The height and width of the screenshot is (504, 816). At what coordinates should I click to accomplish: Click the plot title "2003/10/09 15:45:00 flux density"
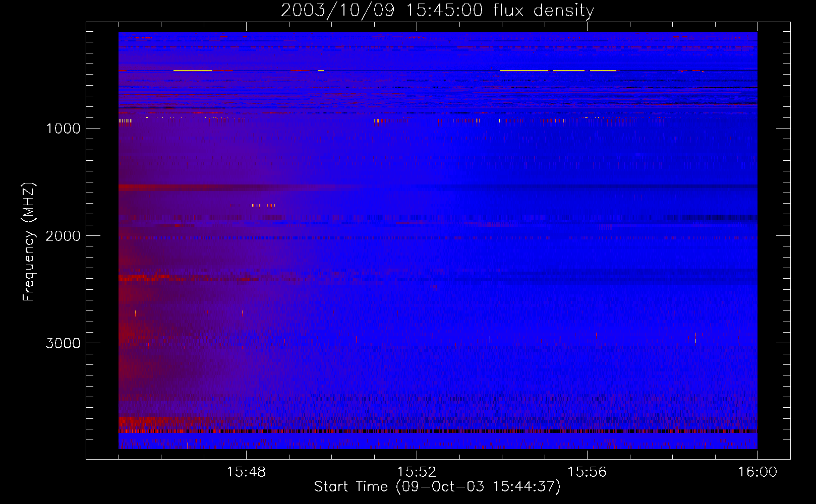click(437, 10)
